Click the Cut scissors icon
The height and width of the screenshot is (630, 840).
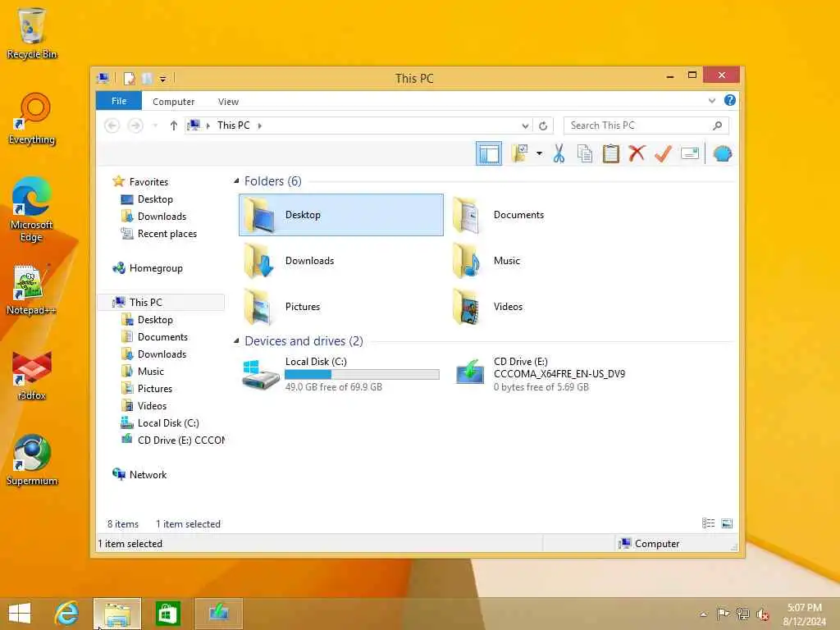point(559,153)
